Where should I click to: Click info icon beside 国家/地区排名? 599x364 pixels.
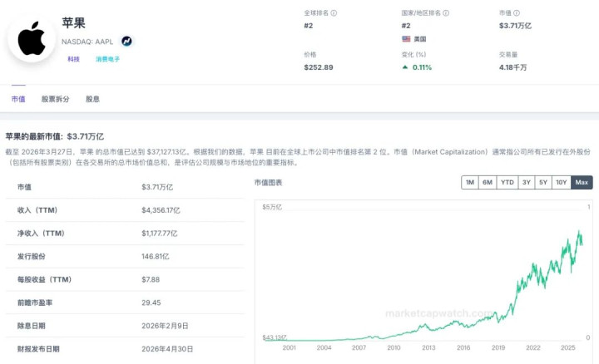tap(446, 13)
